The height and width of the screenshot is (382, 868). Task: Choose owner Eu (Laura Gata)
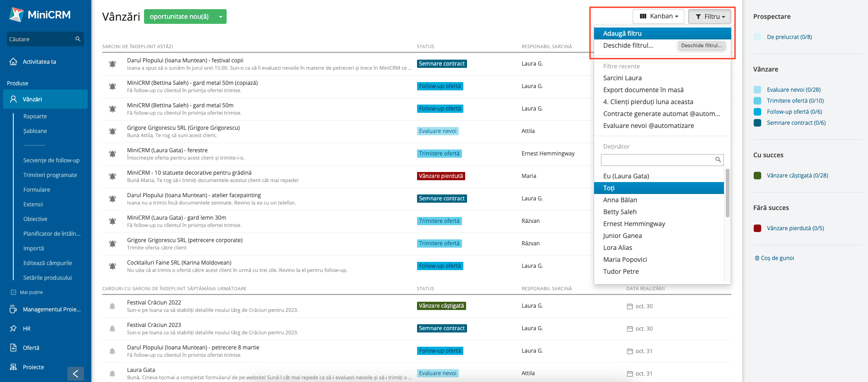626,176
